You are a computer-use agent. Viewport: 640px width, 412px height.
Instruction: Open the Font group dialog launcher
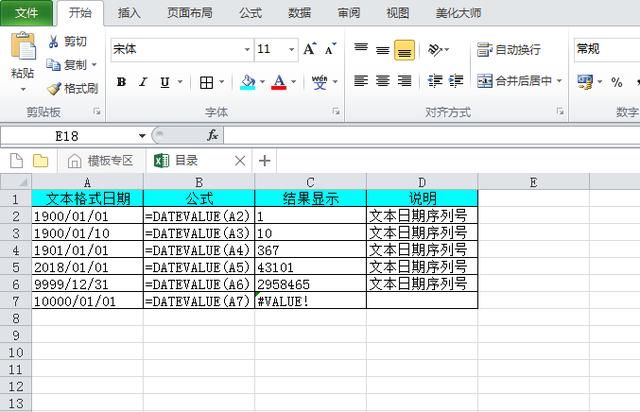coord(336,111)
